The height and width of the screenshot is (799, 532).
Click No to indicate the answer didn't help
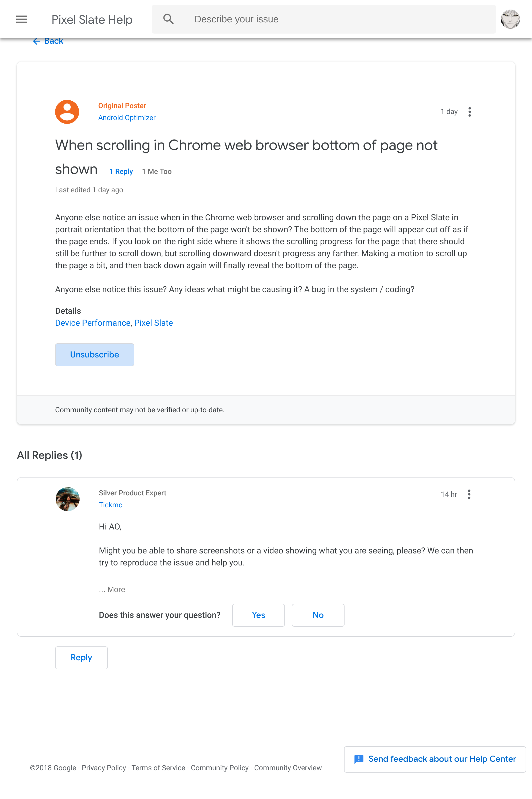click(318, 615)
